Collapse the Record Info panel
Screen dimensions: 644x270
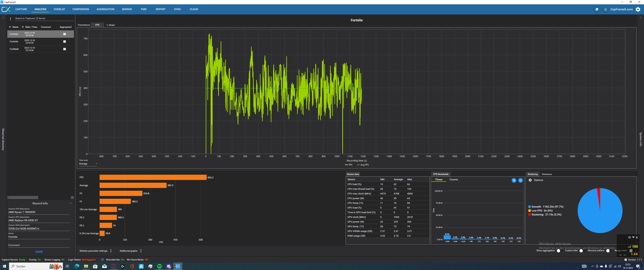click(x=71, y=203)
